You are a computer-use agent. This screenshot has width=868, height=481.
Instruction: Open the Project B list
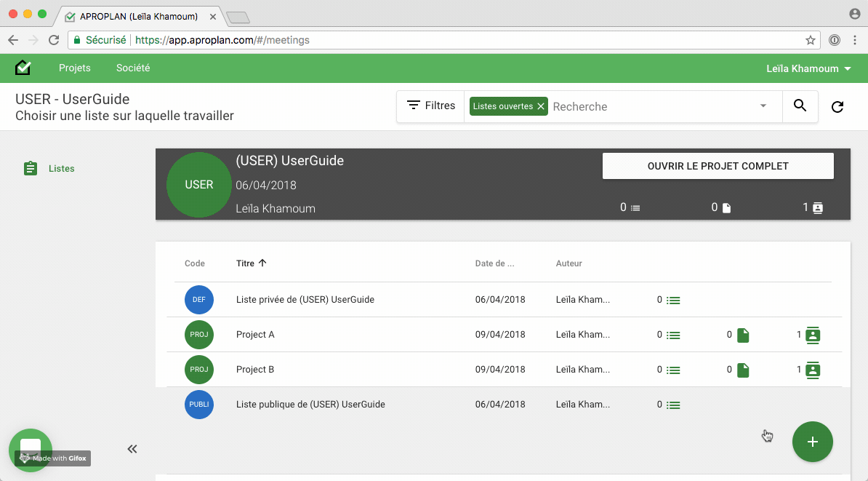pyautogui.click(x=255, y=369)
